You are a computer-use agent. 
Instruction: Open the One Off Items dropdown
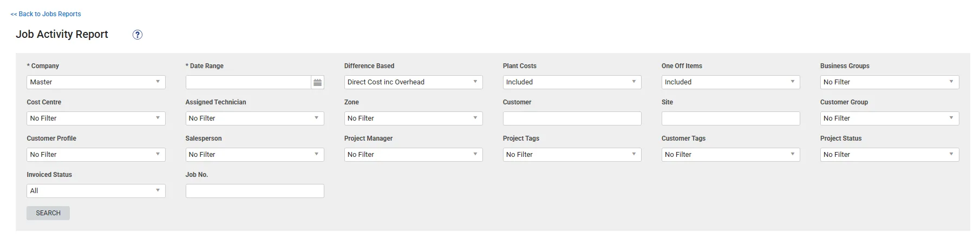pos(730,82)
